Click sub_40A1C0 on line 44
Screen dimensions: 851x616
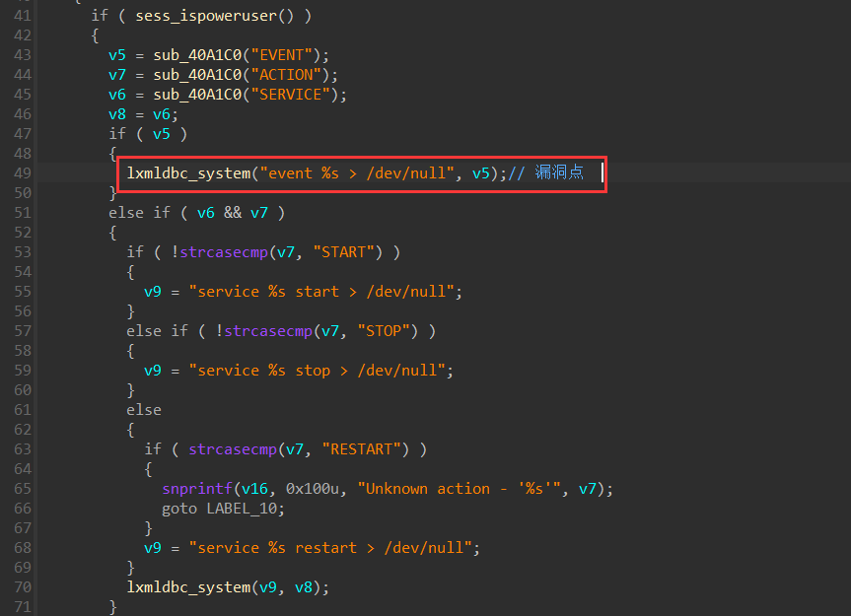pos(197,75)
